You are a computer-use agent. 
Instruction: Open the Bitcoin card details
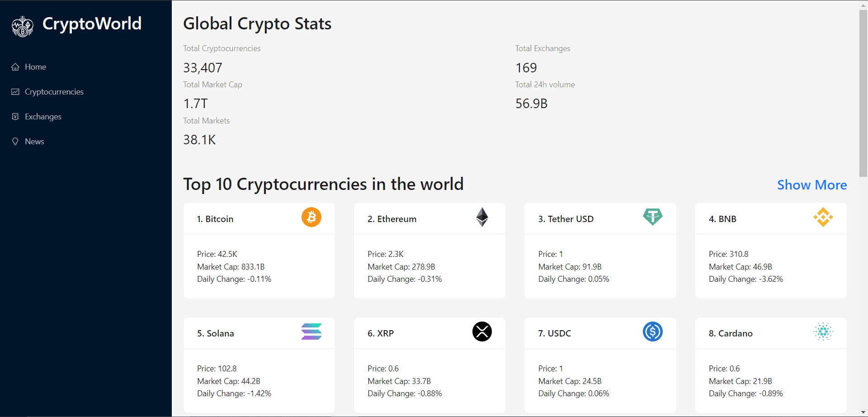(259, 251)
